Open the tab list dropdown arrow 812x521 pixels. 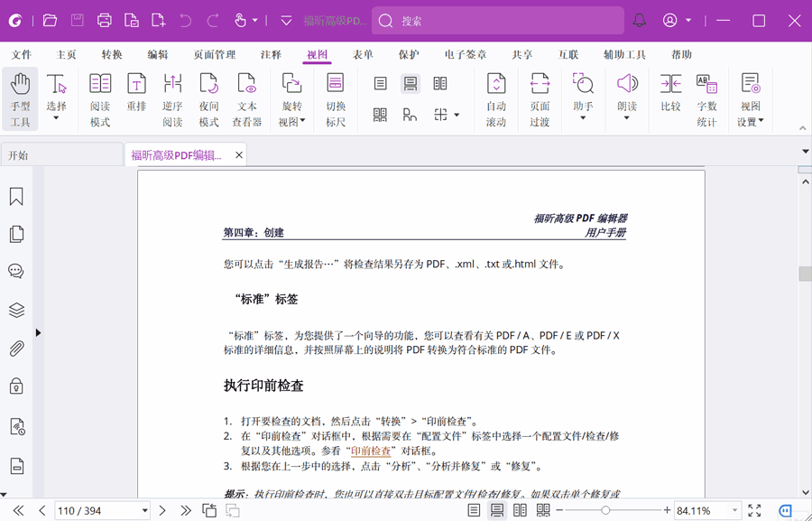click(806, 152)
